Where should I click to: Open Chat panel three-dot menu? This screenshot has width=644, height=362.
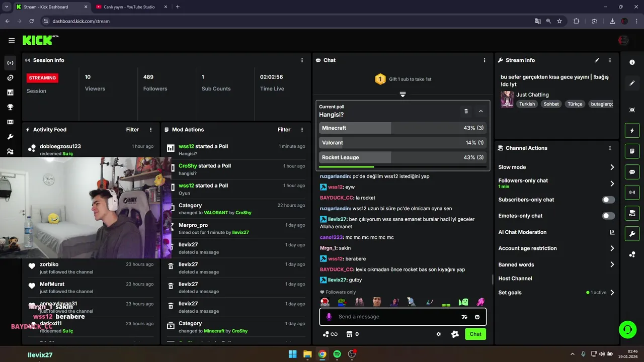[485, 60]
